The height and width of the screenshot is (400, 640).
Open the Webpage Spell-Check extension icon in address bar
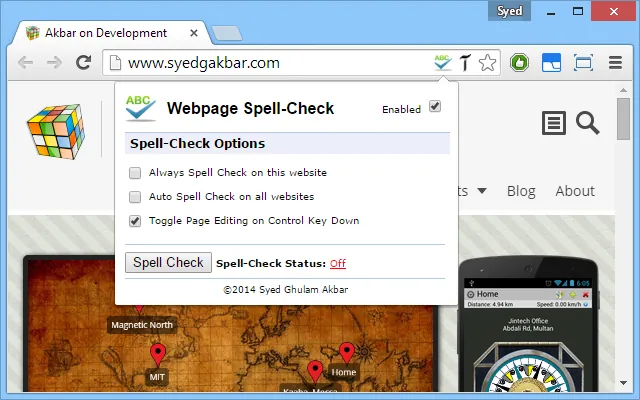point(443,62)
